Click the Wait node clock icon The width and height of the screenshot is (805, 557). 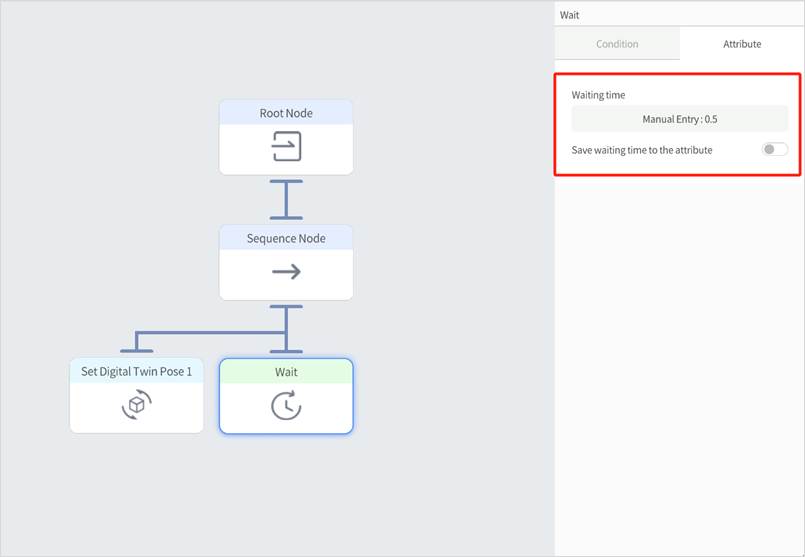point(286,404)
